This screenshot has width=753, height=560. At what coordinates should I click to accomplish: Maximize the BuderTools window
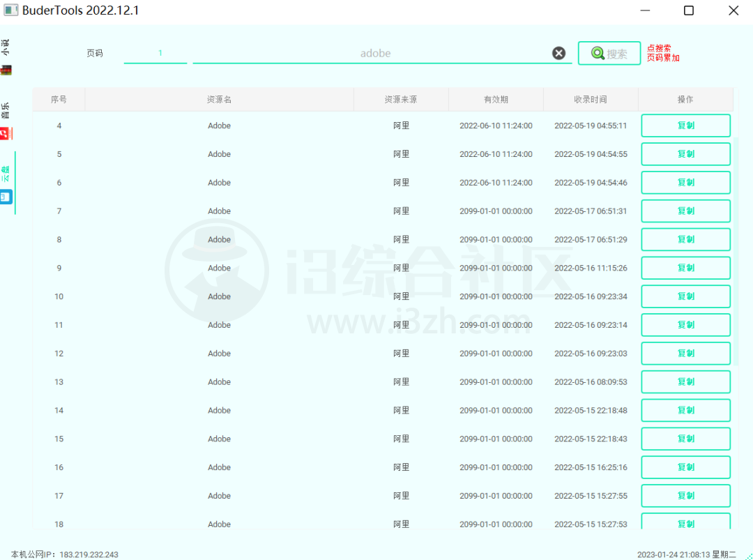689,10
